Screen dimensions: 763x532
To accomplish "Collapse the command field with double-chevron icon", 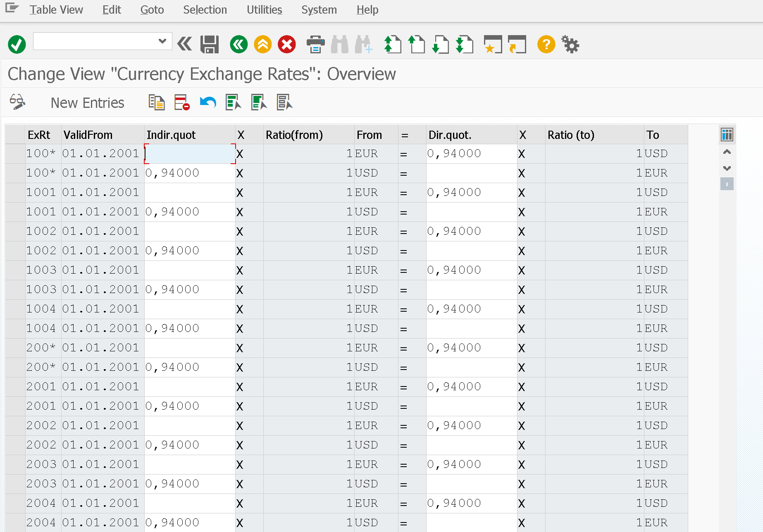I will pos(185,44).
